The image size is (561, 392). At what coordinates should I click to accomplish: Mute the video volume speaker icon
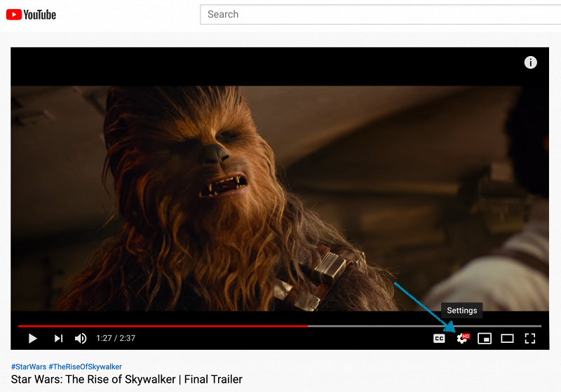81,338
